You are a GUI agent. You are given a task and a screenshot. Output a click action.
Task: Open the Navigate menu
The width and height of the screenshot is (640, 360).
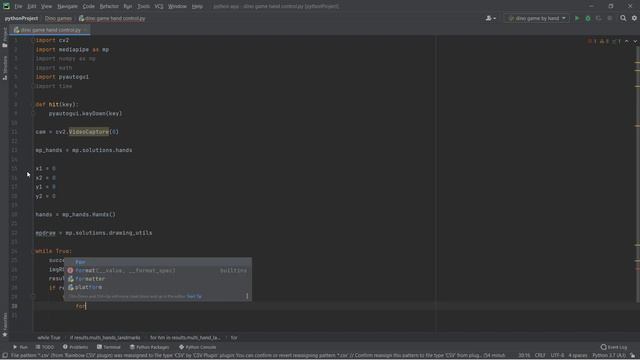[x=67, y=7]
